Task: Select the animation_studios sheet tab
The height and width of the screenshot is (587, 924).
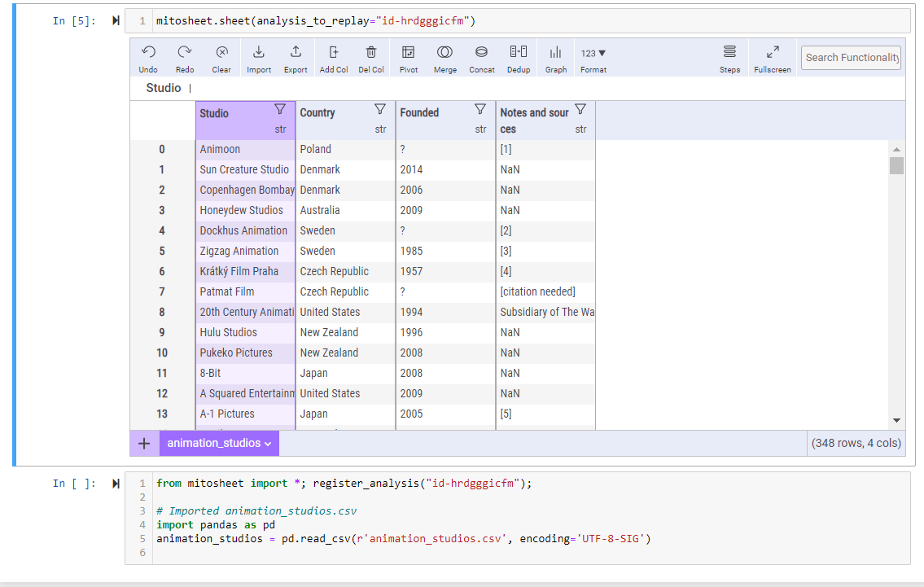Action: click(219, 443)
